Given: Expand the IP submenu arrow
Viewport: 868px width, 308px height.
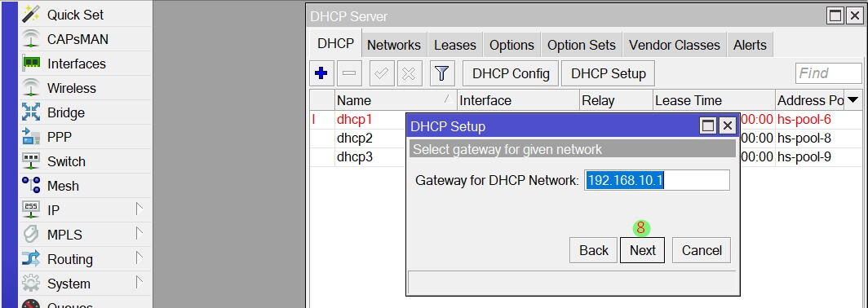Looking at the screenshot, I should point(139,209).
